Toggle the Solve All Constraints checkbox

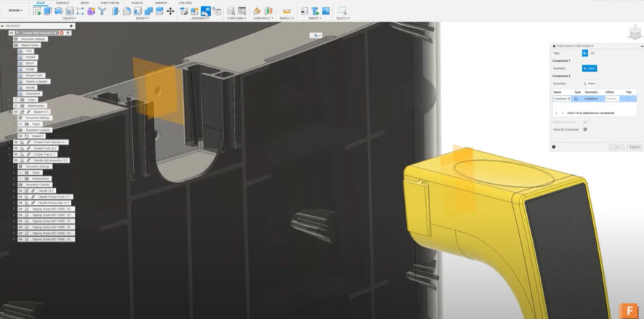pos(585,129)
